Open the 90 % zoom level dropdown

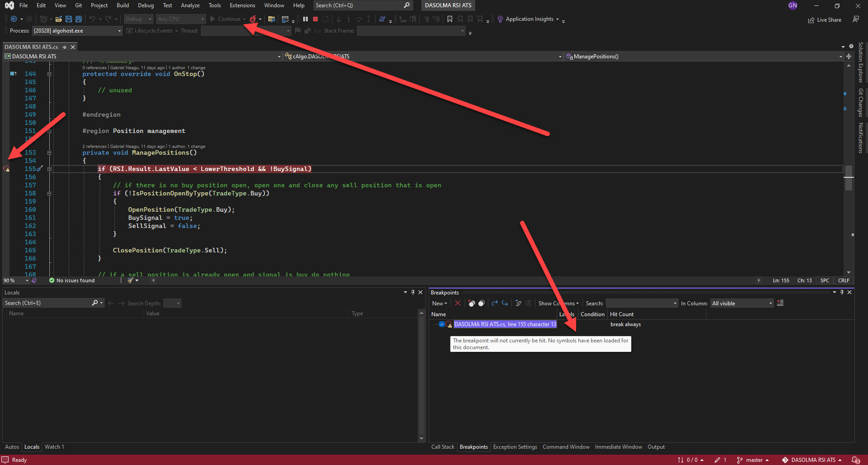[x=16, y=280]
